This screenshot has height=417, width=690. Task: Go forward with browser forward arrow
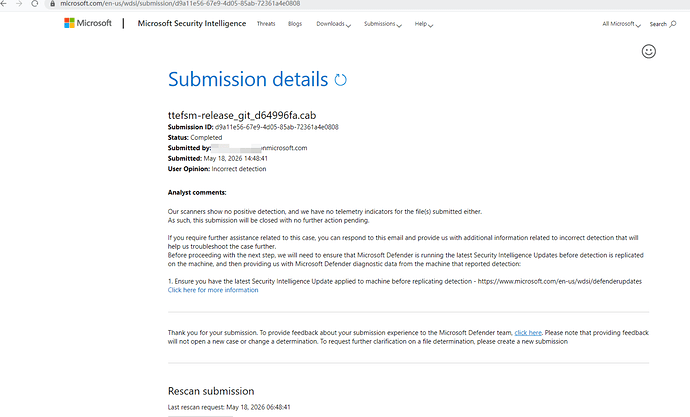[19, 4]
